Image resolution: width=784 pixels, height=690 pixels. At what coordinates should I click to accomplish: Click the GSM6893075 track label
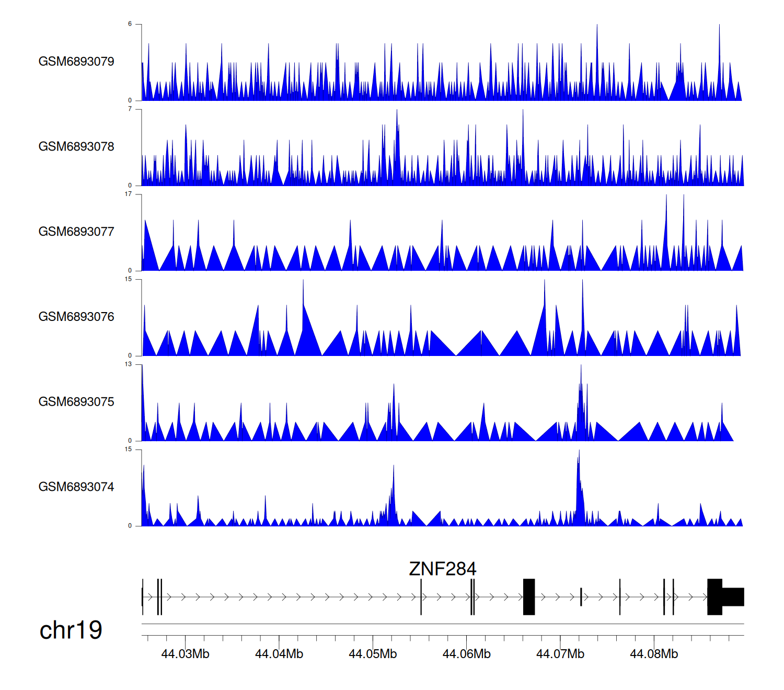click(x=76, y=402)
